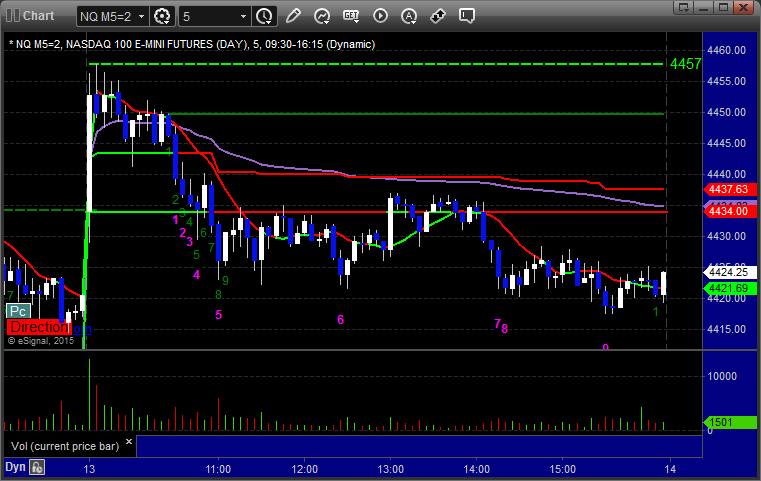Open the studies chart-line menu
The width and height of the screenshot is (761, 481).
point(322,16)
